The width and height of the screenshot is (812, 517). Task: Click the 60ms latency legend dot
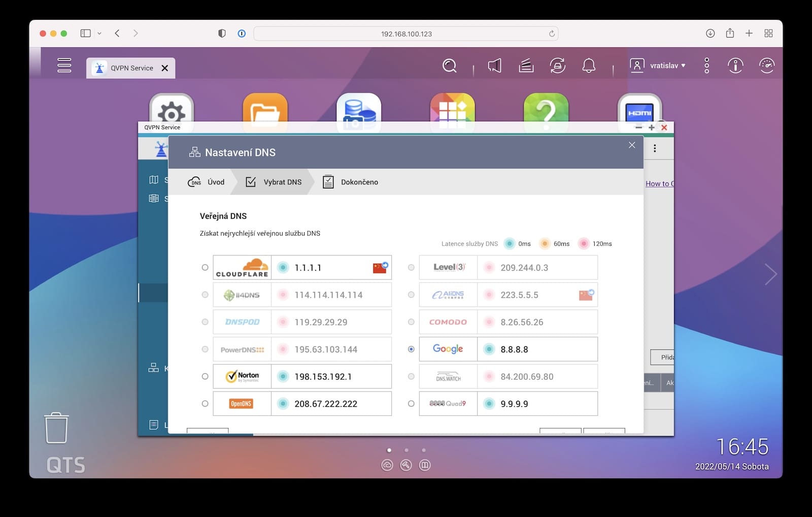pos(545,244)
